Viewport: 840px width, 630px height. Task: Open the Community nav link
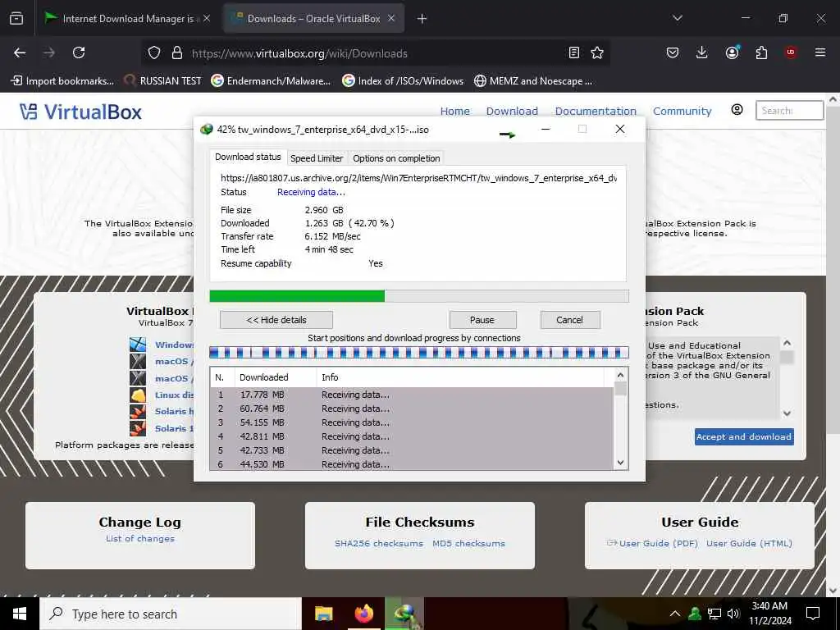[682, 111]
